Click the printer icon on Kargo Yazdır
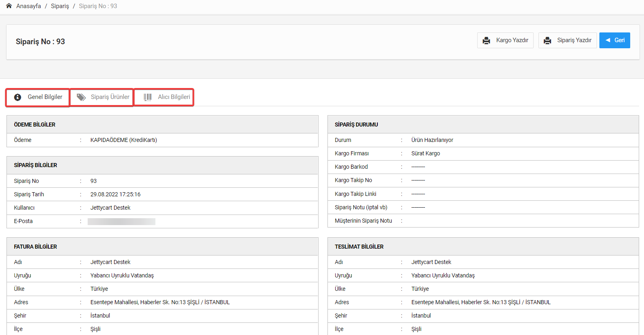The width and height of the screenshot is (644, 335). 486,41
